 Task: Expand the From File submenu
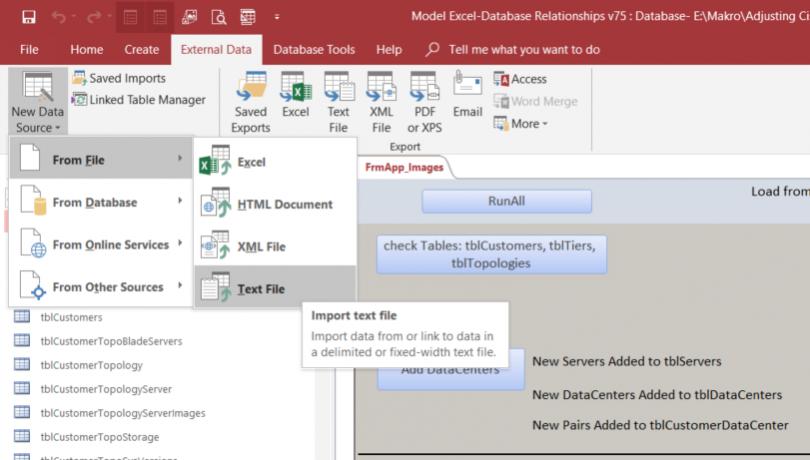(101, 159)
